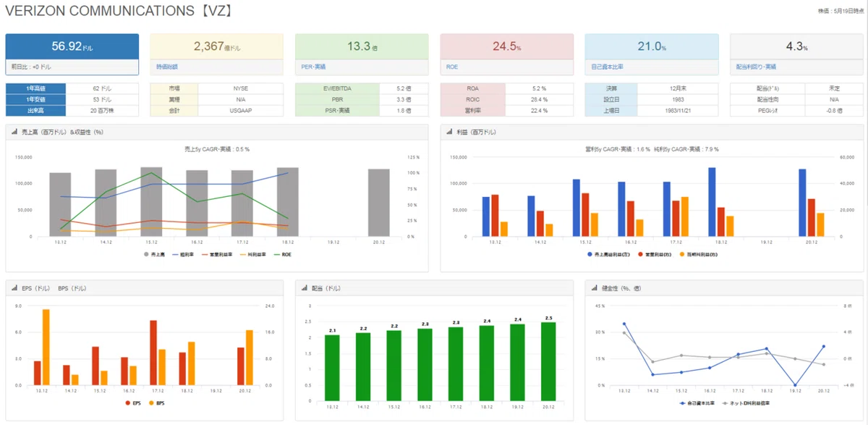
Task: Click the PSR·実績 row label
Action: [336, 111]
